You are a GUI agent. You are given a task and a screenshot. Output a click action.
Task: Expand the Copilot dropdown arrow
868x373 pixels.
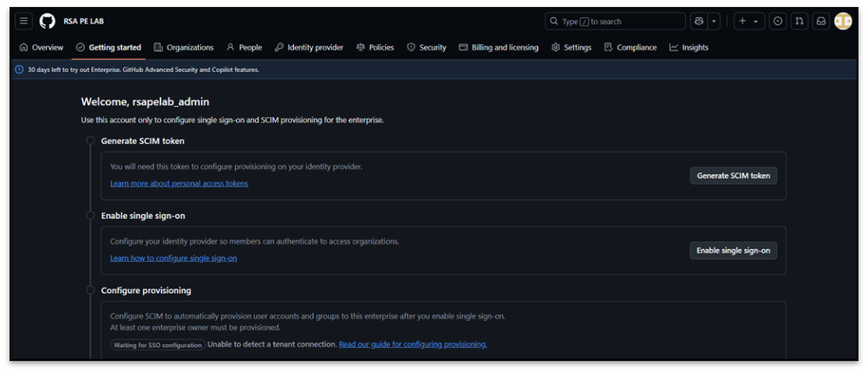(715, 21)
